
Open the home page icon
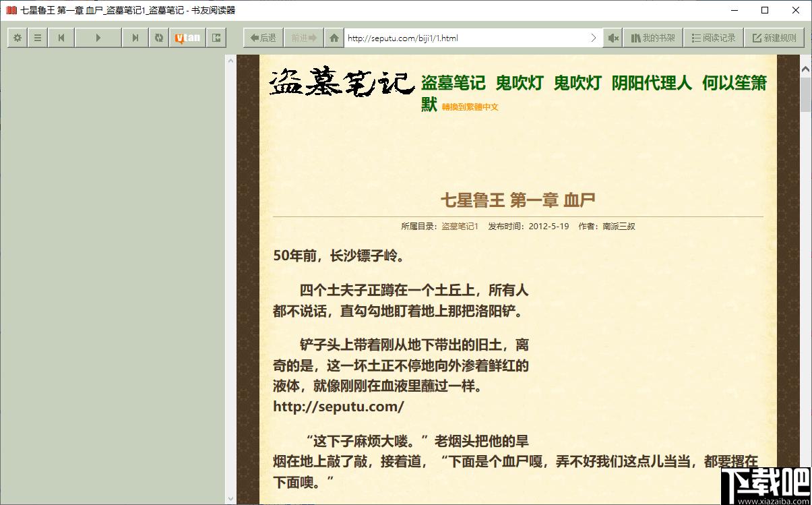[x=334, y=38]
